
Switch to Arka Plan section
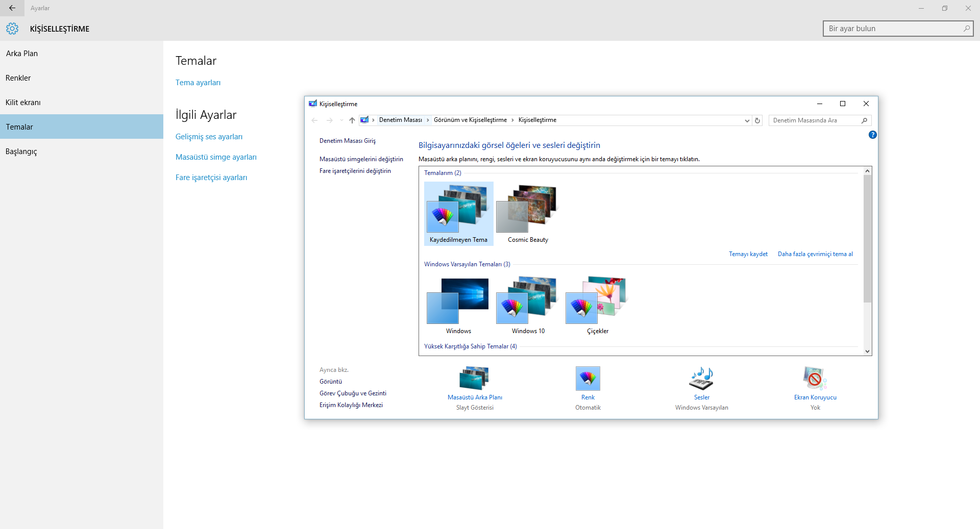[82, 54]
